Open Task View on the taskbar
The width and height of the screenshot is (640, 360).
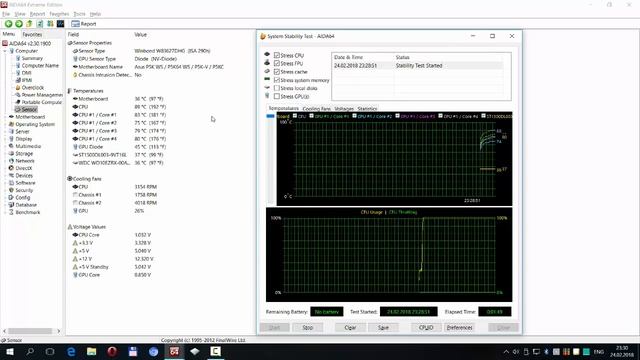(50, 351)
